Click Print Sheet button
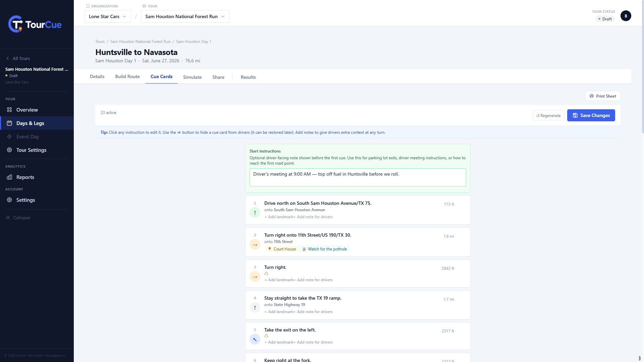The height and width of the screenshot is (362, 644). (603, 96)
